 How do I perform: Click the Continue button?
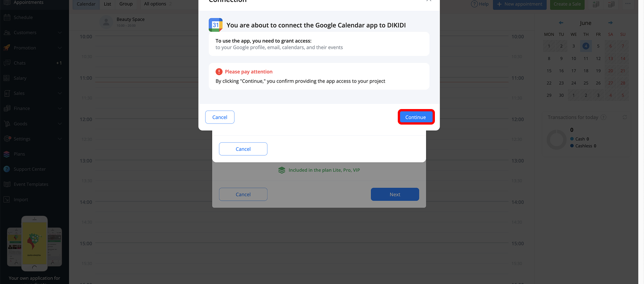coord(416,117)
